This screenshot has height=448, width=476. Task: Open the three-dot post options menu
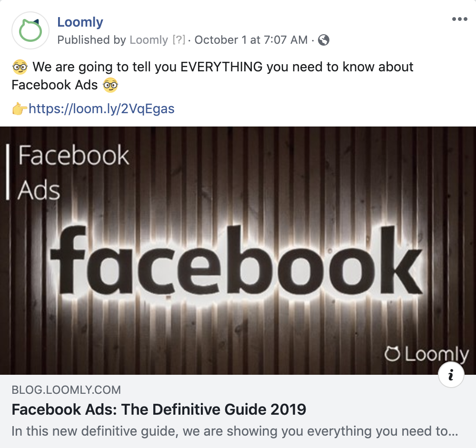coord(460,18)
